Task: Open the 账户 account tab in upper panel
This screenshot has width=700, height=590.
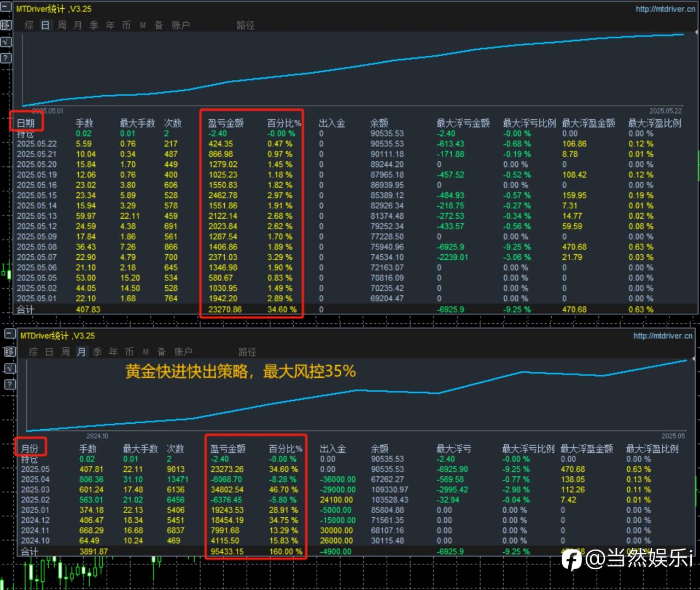Action: (x=180, y=25)
